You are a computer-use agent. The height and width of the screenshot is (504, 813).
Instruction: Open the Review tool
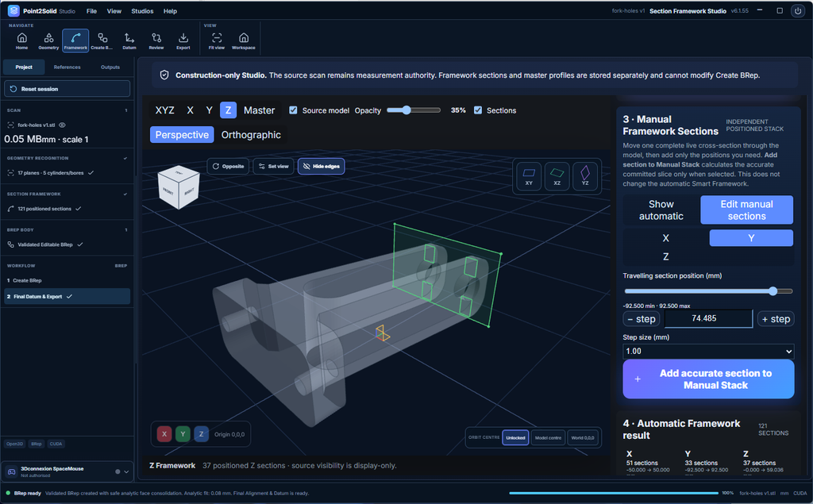click(156, 40)
